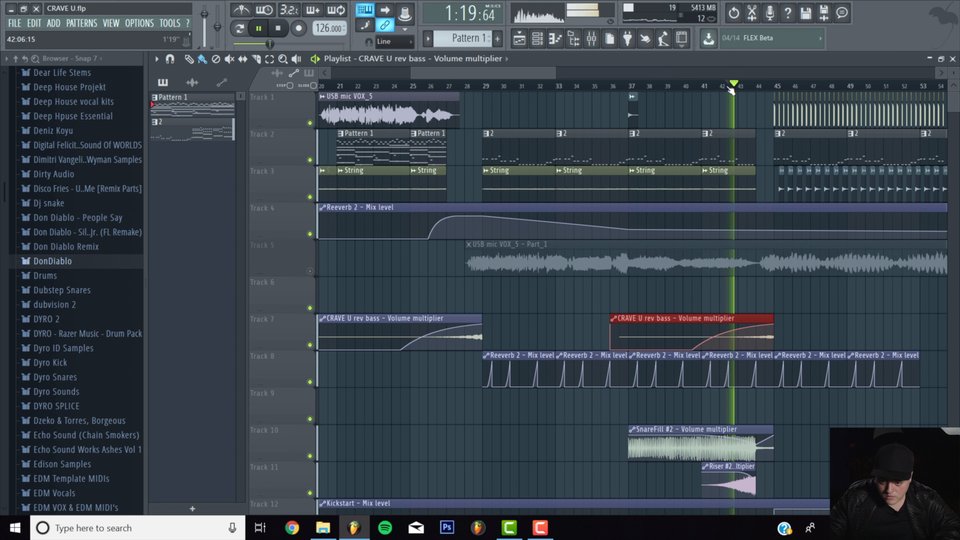The image size is (960, 540).
Task: Open the audio editor scissors icon
Action: 752,12
